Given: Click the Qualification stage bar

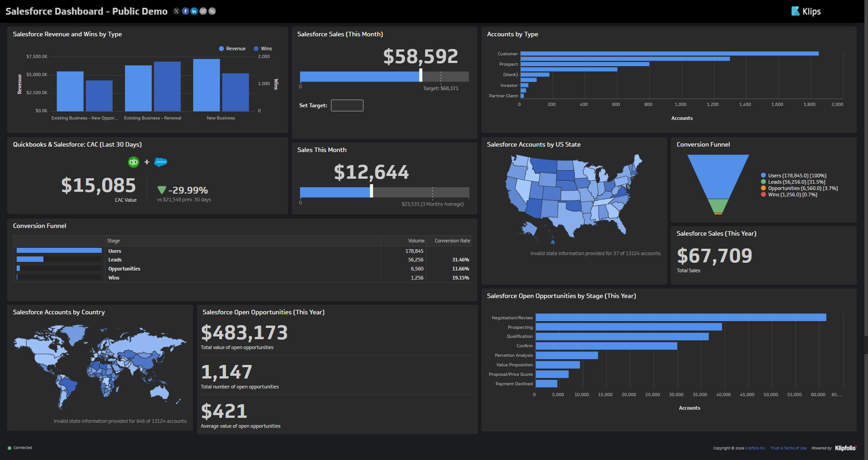Looking at the screenshot, I should [x=622, y=336].
